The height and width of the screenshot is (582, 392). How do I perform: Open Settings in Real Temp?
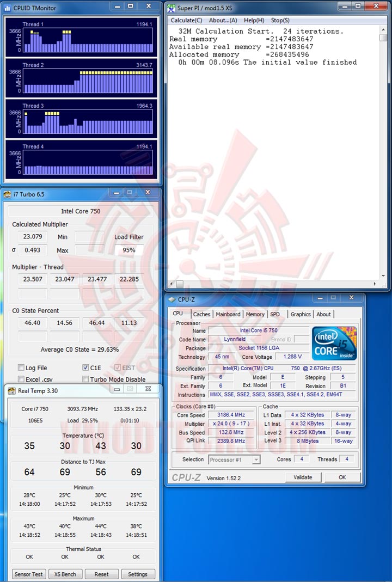click(x=138, y=574)
